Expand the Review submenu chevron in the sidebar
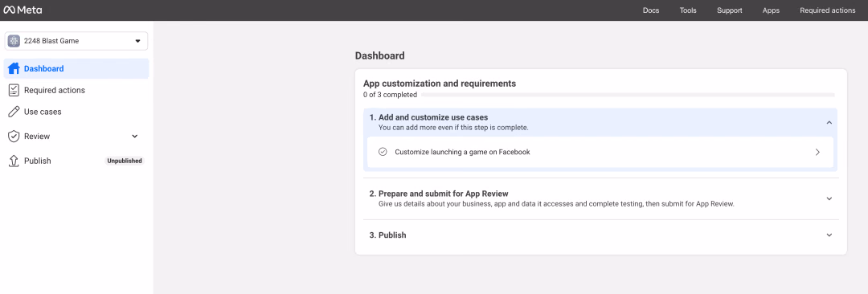Viewport: 868px width, 294px height. click(134, 137)
